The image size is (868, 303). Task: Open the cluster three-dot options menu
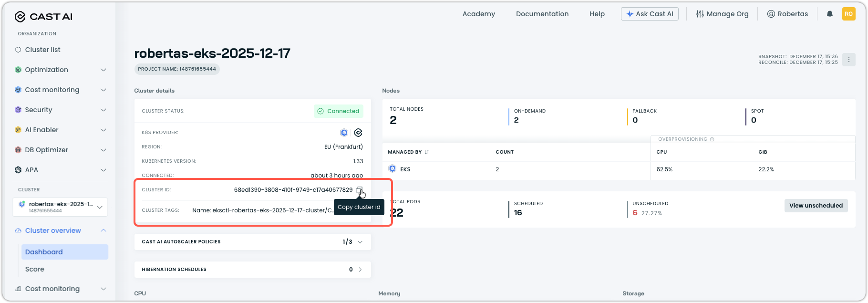point(849,60)
